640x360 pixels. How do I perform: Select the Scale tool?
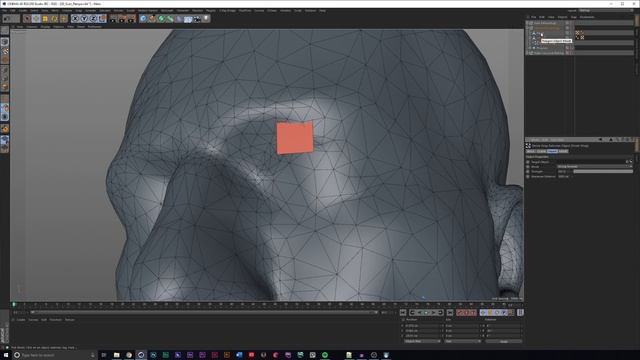point(45,19)
